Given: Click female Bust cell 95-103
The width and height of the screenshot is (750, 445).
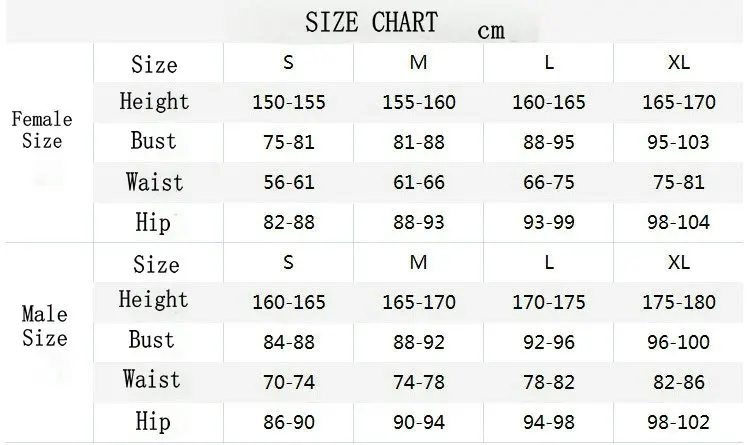Looking at the screenshot, I should [x=678, y=142].
